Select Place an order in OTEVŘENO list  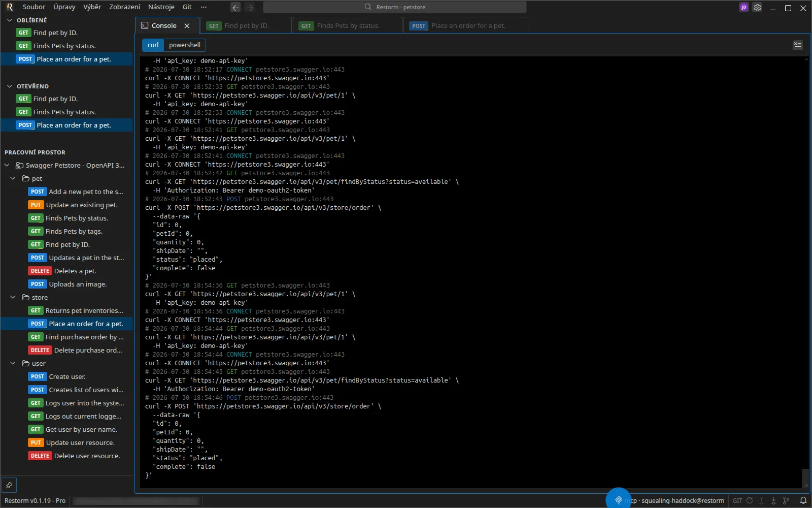click(x=66, y=125)
